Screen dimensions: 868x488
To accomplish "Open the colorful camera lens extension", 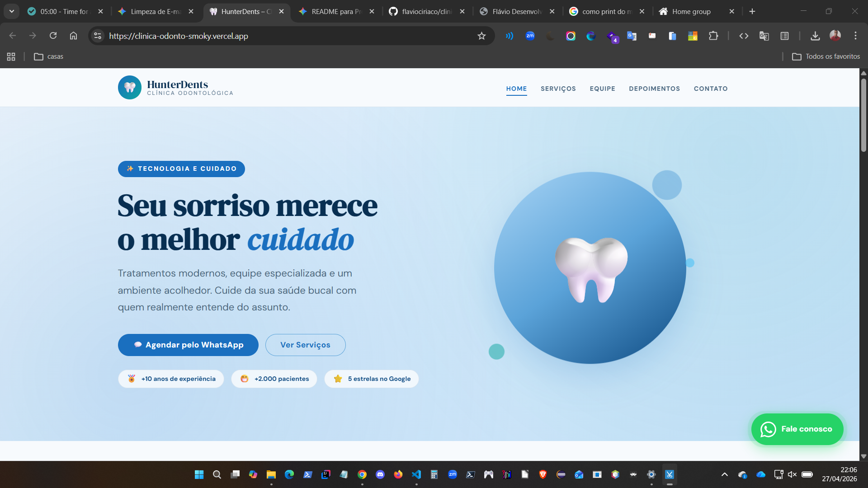I will click(571, 36).
